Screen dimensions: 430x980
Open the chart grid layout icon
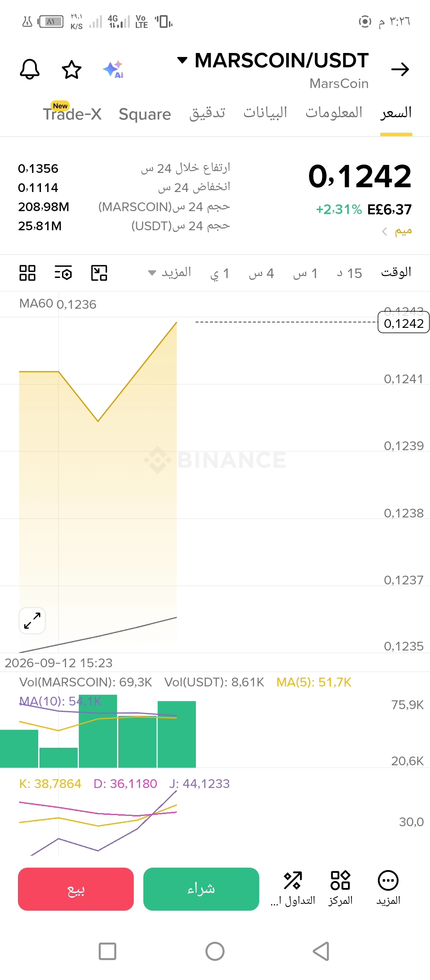click(x=27, y=273)
